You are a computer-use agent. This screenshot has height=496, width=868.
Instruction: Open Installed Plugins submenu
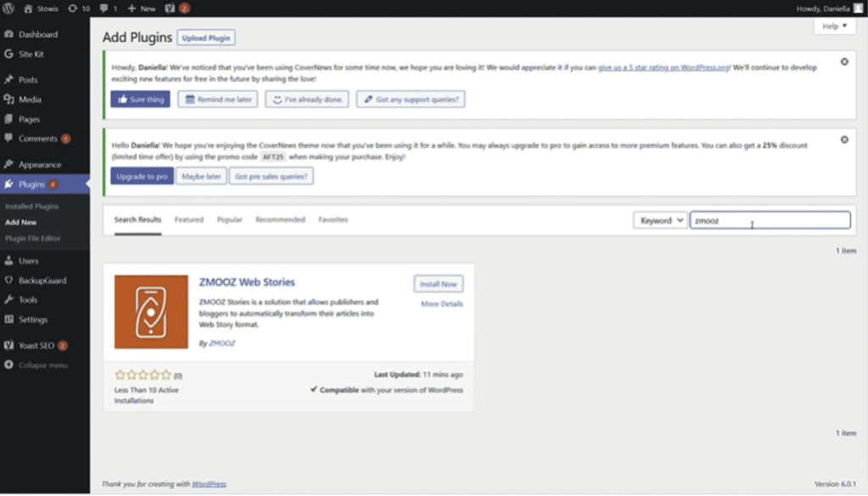tap(31, 206)
